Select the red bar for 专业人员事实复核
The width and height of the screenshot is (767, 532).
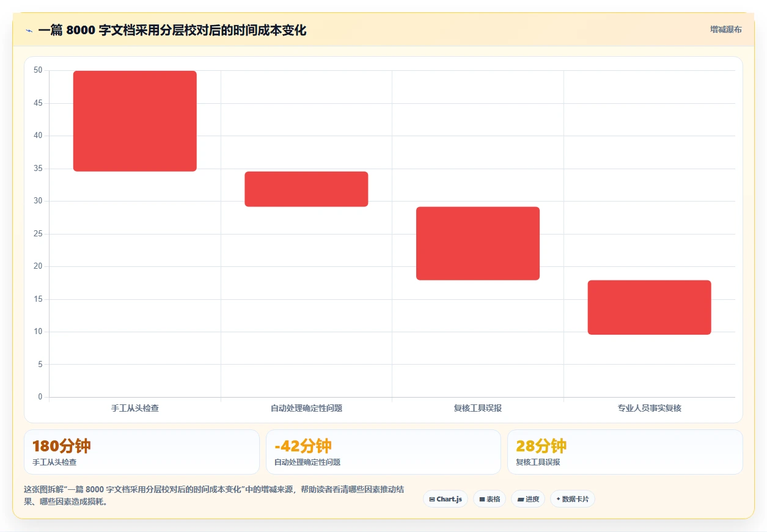(x=649, y=307)
